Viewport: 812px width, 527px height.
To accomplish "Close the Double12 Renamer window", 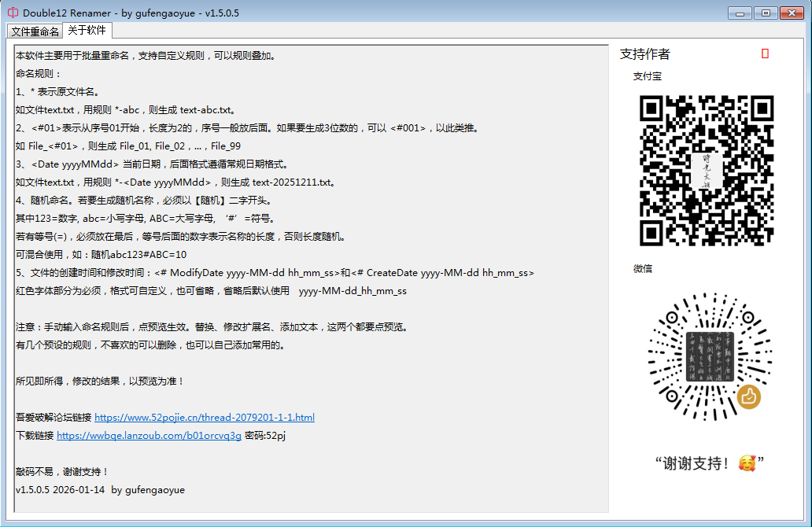I will pos(792,13).
